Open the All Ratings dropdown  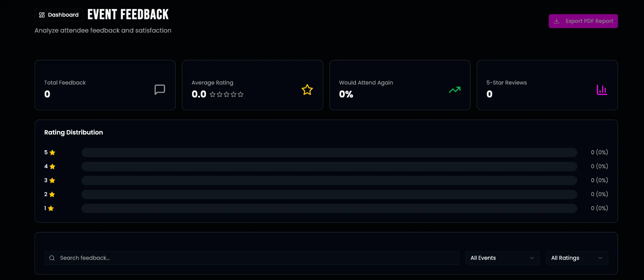tap(577, 258)
